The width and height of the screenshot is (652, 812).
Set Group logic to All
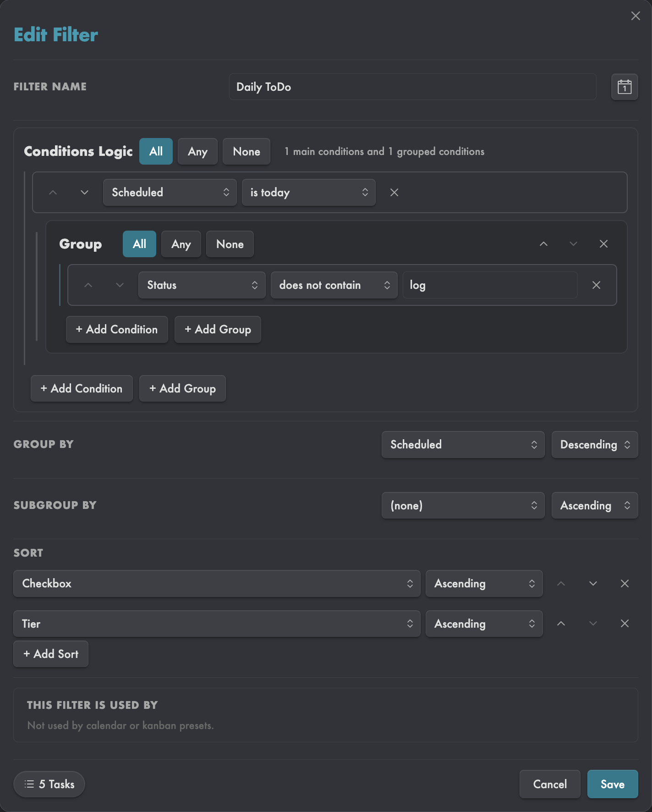click(139, 244)
